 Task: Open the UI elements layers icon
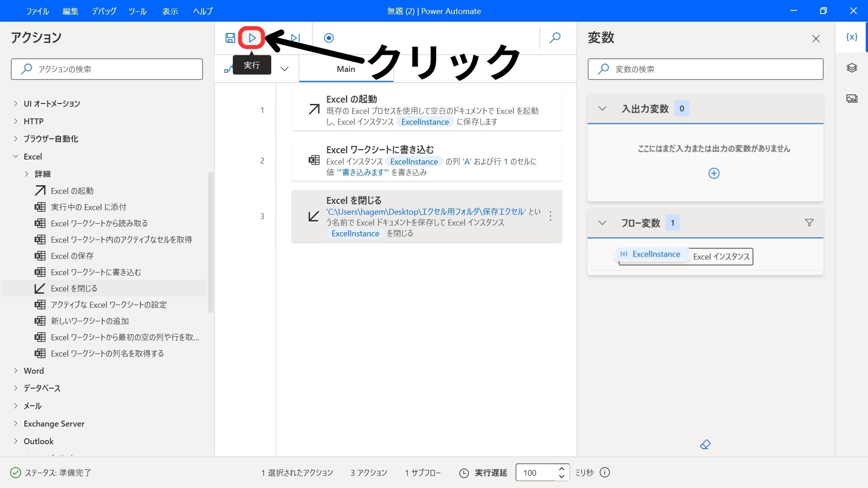click(852, 68)
